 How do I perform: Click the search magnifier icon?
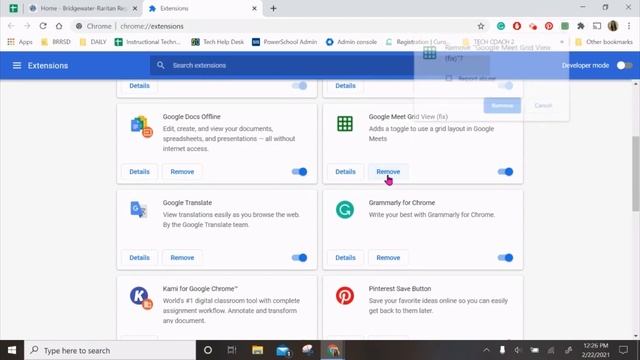160,65
